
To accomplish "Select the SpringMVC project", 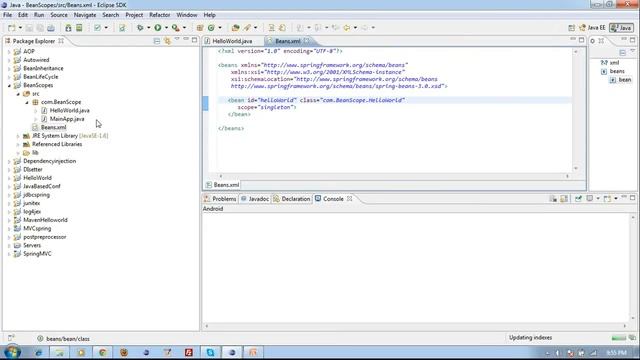I will (x=37, y=254).
